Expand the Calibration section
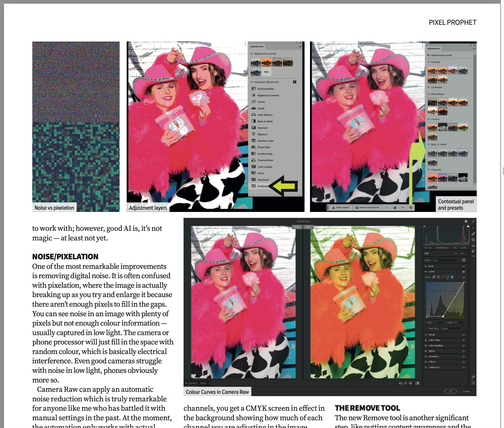 (426, 367)
